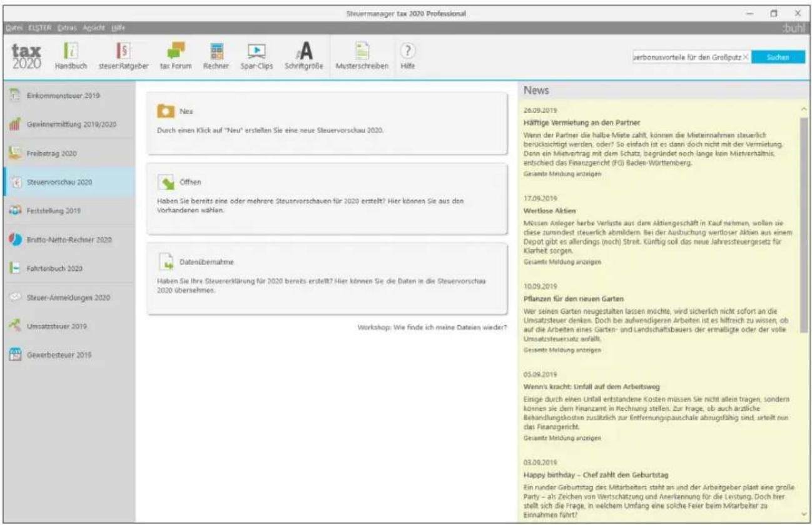Open the steuer:Ratgeber toolbar icon
The image size is (812, 525).
123,56
